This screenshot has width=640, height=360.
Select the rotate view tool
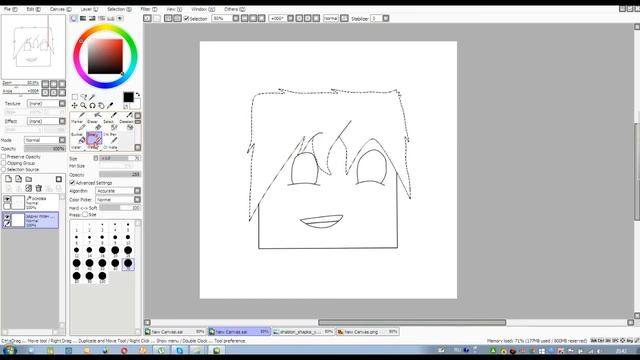tap(92, 105)
